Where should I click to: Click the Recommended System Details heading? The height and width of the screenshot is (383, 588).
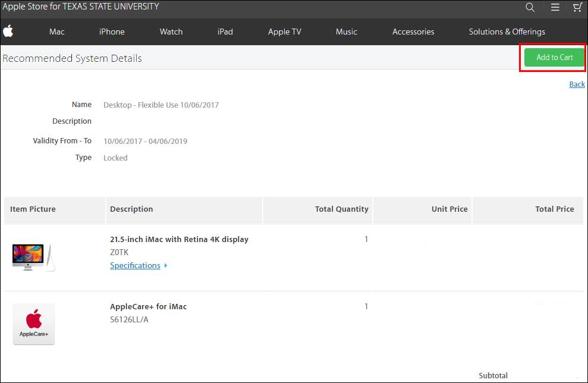click(x=72, y=58)
